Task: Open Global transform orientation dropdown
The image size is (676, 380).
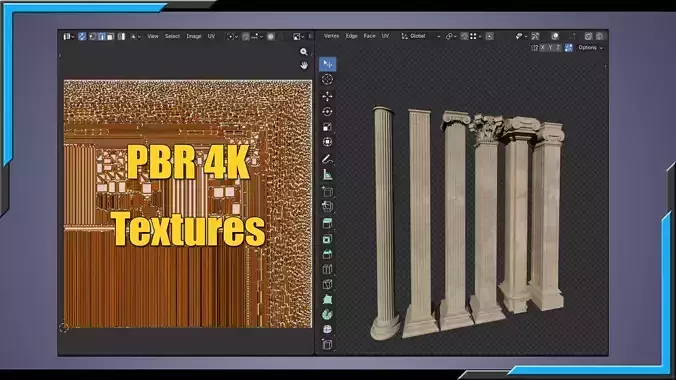Action: tap(420, 36)
